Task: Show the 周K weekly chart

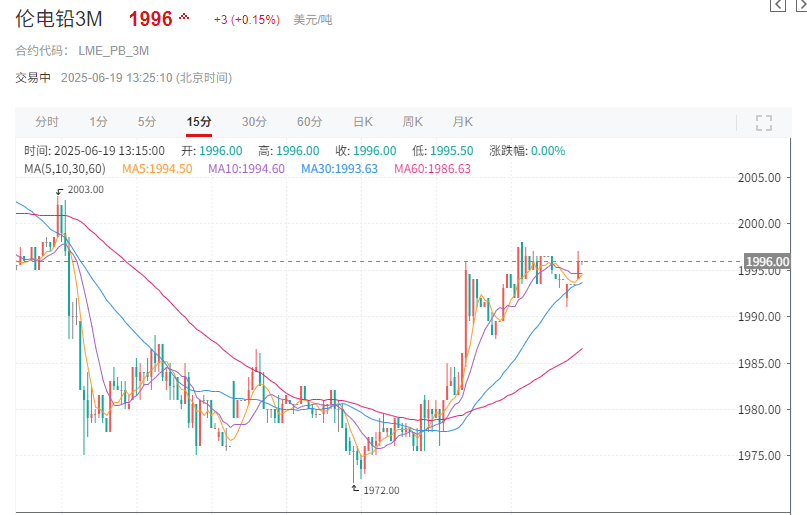Action: tap(412, 122)
